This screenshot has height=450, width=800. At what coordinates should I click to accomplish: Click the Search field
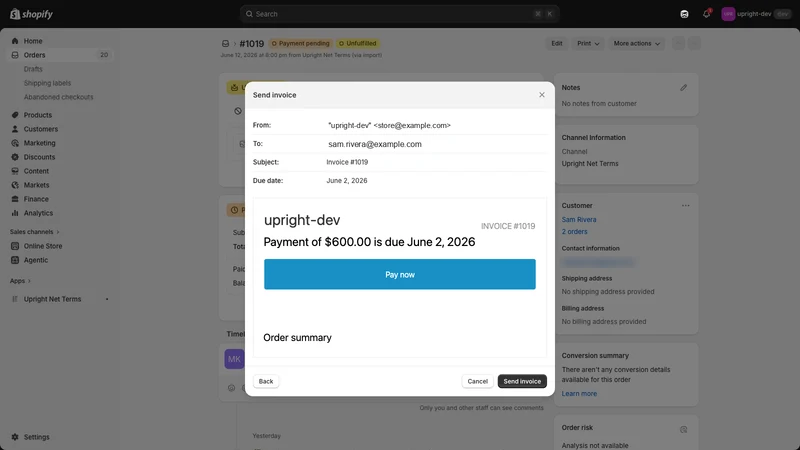tap(399, 14)
